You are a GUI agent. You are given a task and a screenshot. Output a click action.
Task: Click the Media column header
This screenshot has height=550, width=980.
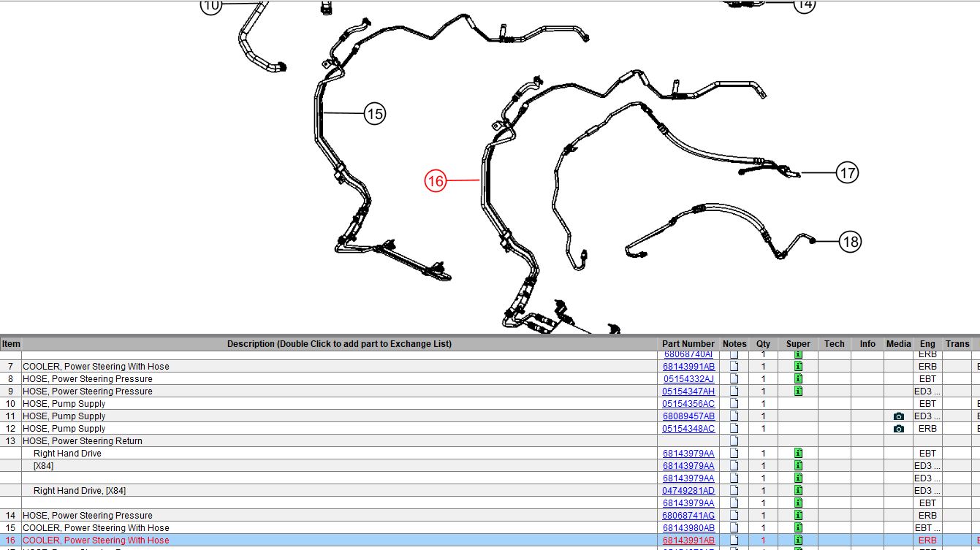(899, 344)
